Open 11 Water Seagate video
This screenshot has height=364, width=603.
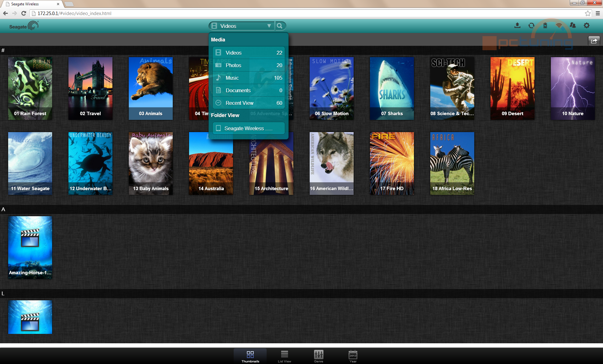coord(30,163)
